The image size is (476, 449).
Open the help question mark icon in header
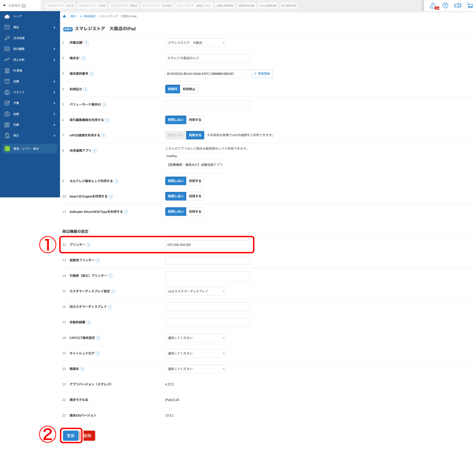click(x=445, y=6)
